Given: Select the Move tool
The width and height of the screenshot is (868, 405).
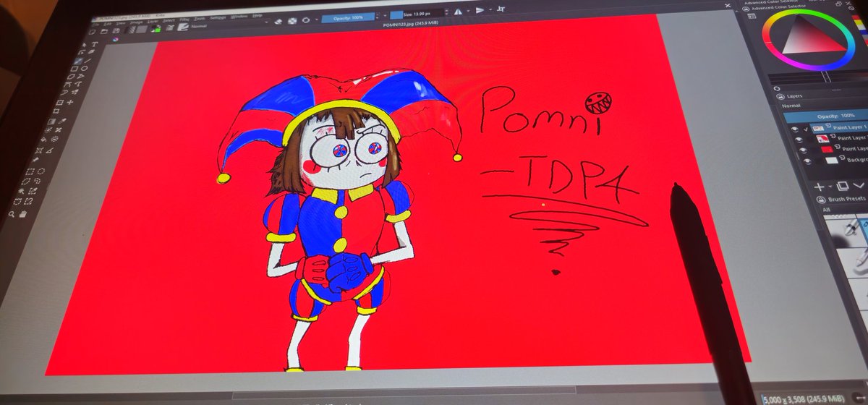Looking at the screenshot, I should (x=70, y=101).
